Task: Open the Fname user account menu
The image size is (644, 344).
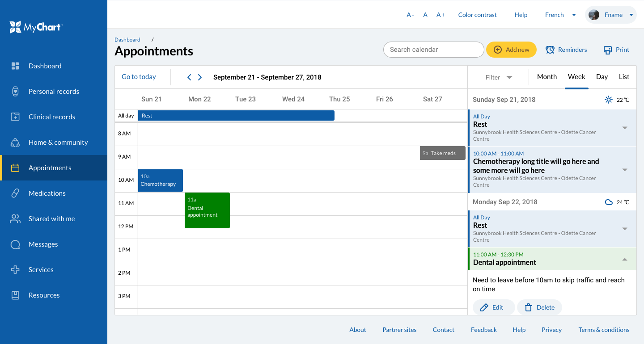Action: pyautogui.click(x=611, y=15)
